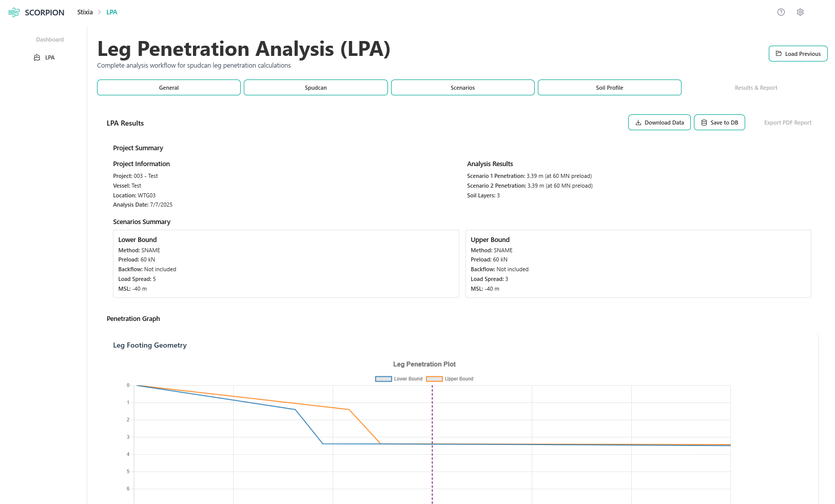The image size is (835, 504).
Task: Open Dashboard in the sidebar
Action: click(x=50, y=39)
